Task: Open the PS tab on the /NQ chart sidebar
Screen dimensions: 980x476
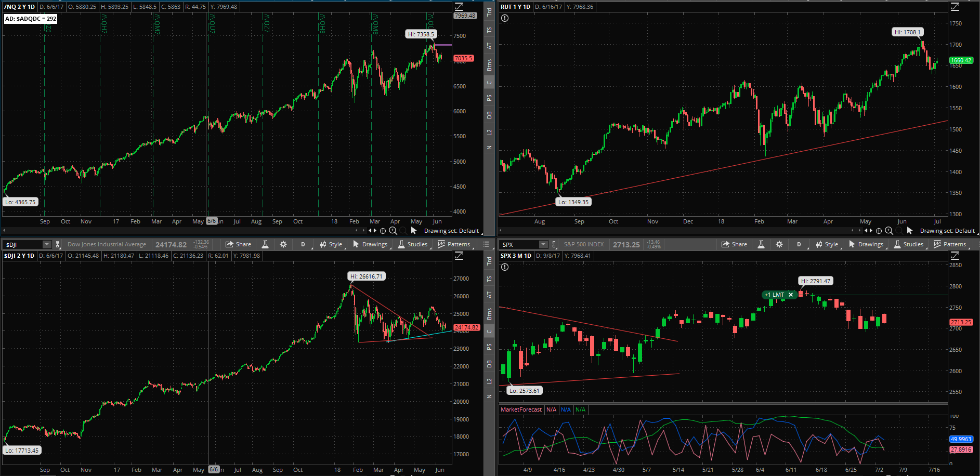Action: point(489,98)
